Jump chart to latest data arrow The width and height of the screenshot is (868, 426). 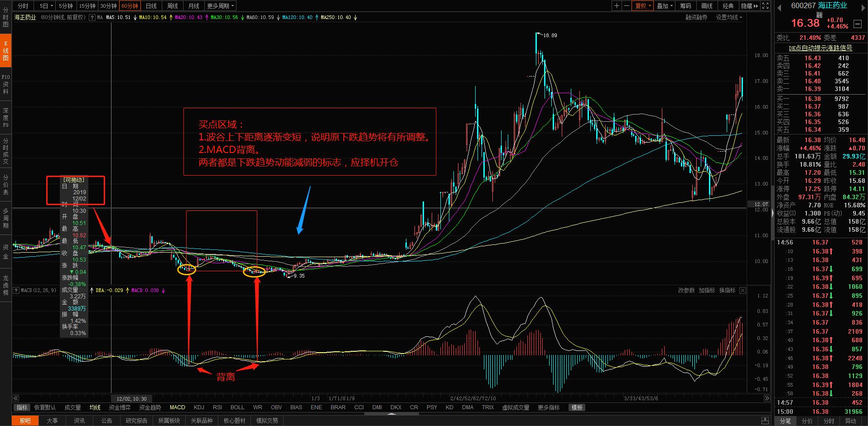coord(767,398)
